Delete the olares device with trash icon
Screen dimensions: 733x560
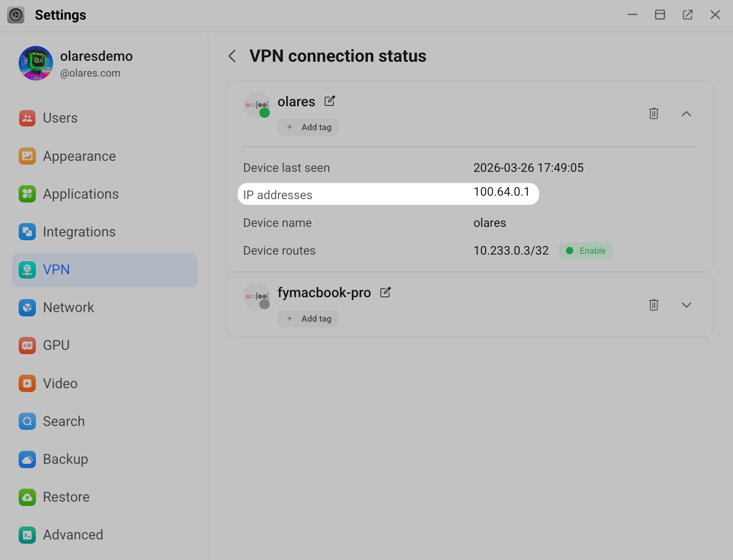click(654, 113)
